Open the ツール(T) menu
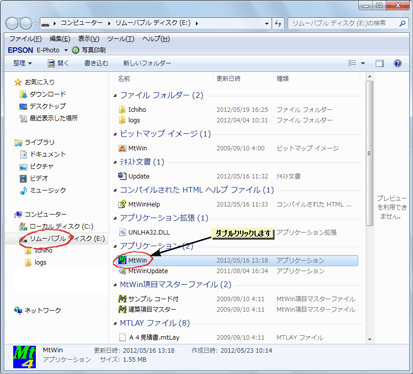Image resolution: width=413 pixels, height=374 pixels. click(121, 39)
